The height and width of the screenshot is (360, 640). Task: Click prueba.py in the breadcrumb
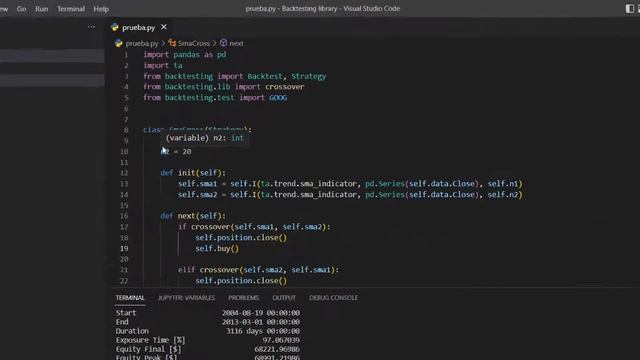point(142,43)
